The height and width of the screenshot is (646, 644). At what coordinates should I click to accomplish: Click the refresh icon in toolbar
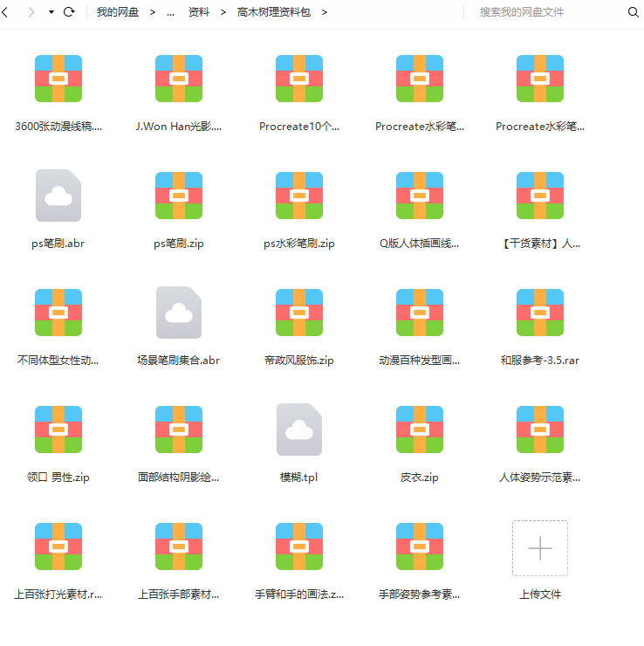click(x=69, y=12)
